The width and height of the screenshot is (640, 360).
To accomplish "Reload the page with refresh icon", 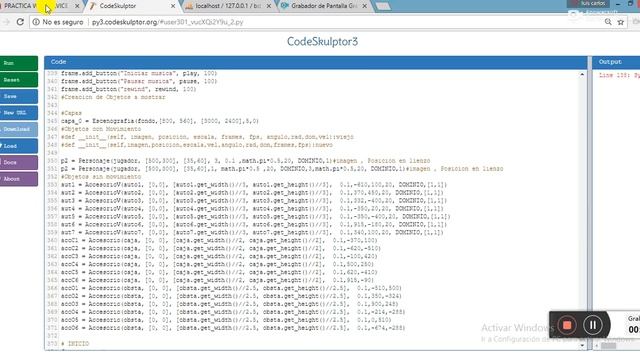I will (20, 22).
